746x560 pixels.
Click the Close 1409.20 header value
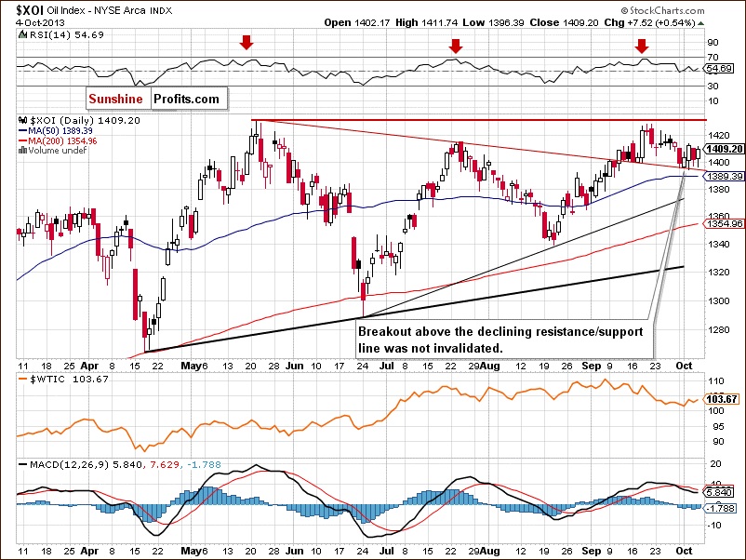tap(565, 22)
